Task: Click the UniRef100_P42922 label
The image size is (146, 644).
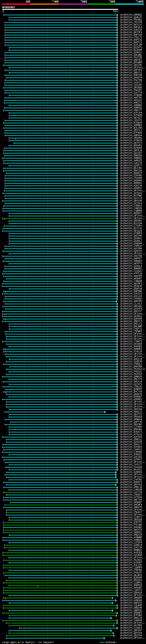Action: pos(131,560)
